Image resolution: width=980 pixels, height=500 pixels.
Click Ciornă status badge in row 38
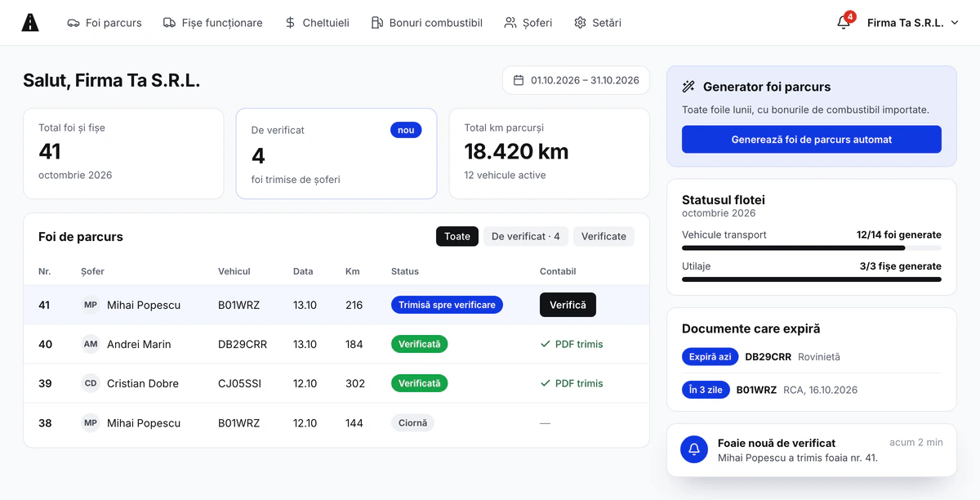[412, 423]
